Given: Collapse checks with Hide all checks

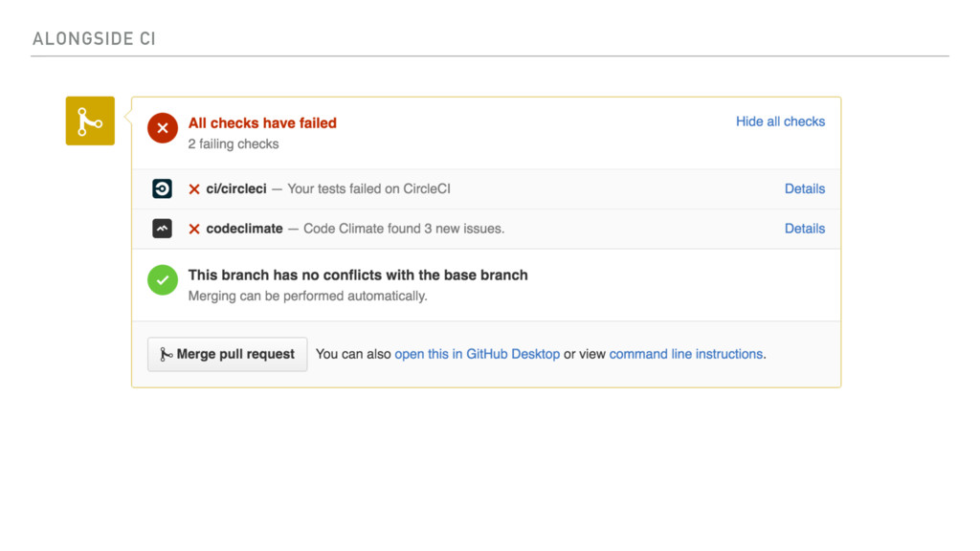Looking at the screenshot, I should click(780, 121).
